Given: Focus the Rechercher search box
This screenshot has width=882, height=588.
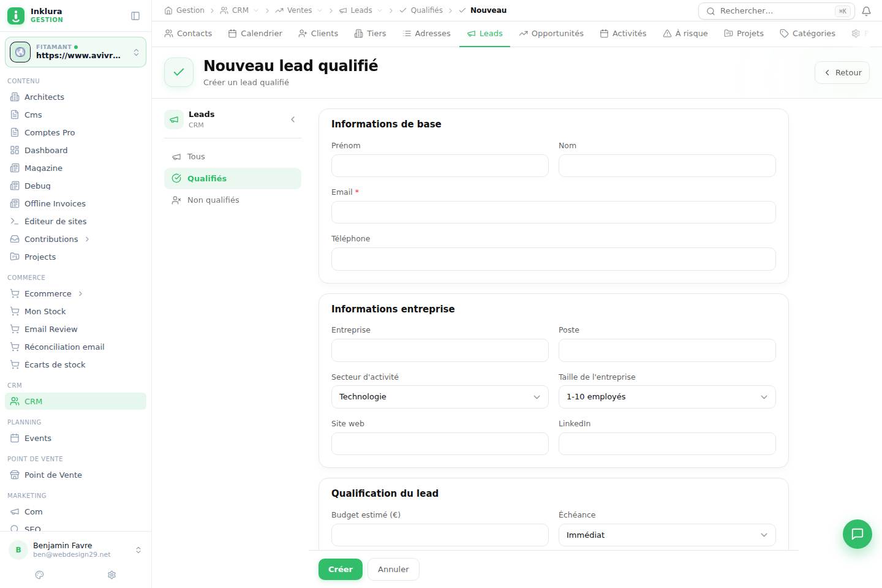Looking at the screenshot, I should tap(777, 11).
